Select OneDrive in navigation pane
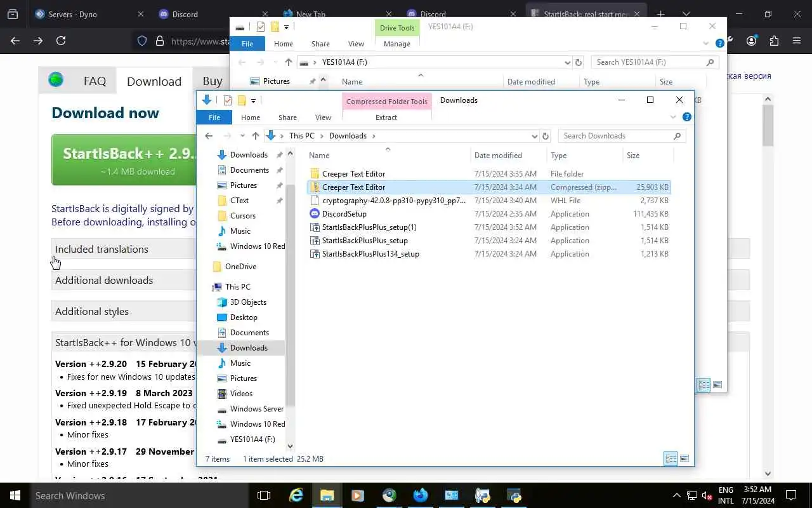The width and height of the screenshot is (812, 508). [240, 267]
